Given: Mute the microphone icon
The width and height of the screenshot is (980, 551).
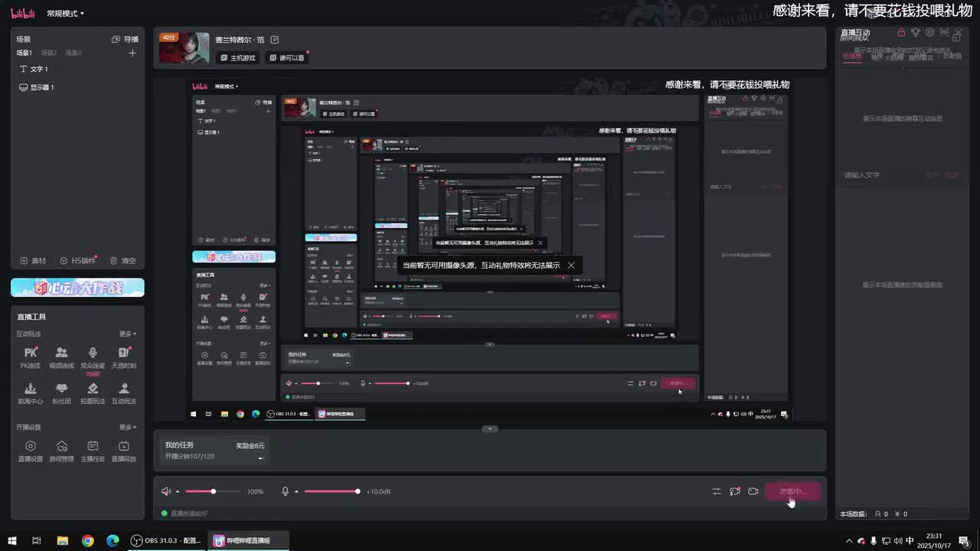Looking at the screenshot, I should click(286, 491).
